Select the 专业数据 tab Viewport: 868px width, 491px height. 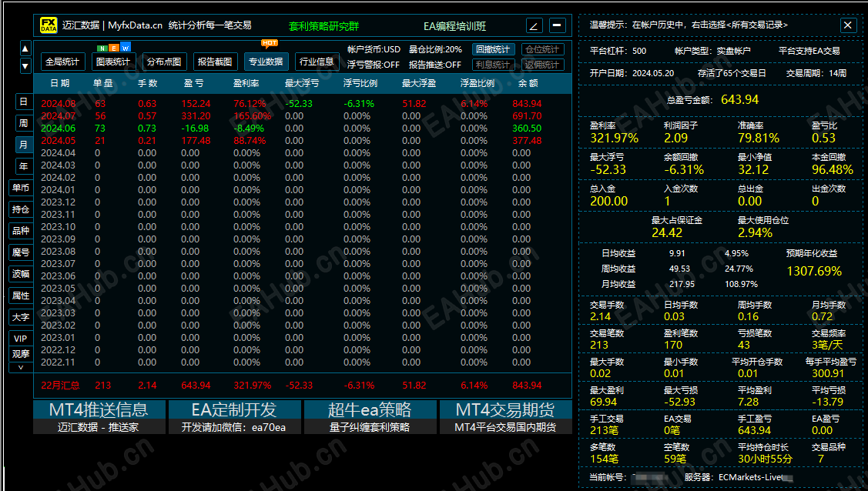pyautogui.click(x=266, y=62)
